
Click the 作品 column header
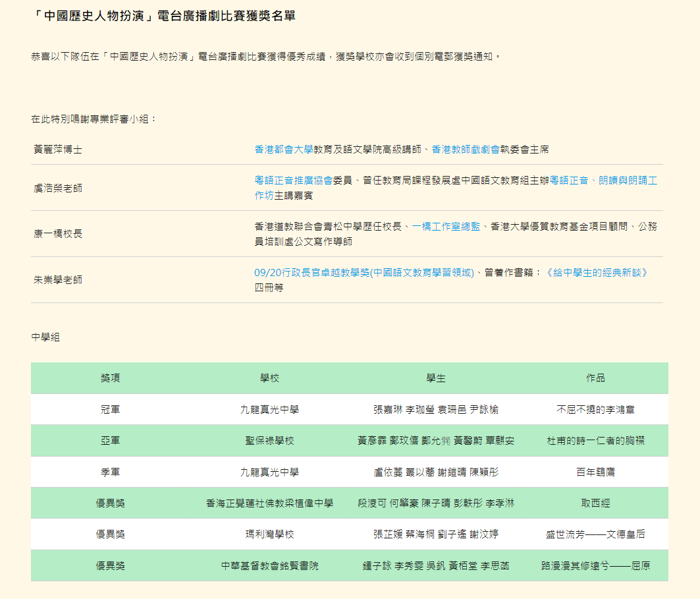point(595,378)
